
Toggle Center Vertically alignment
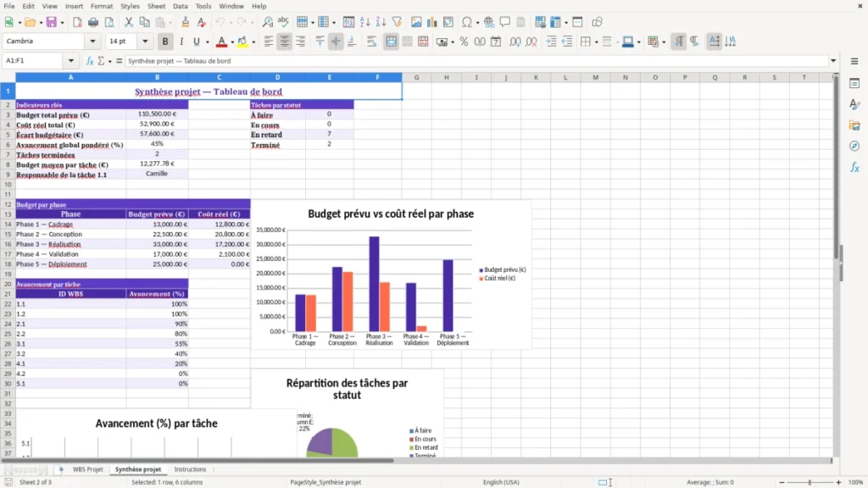pos(336,42)
